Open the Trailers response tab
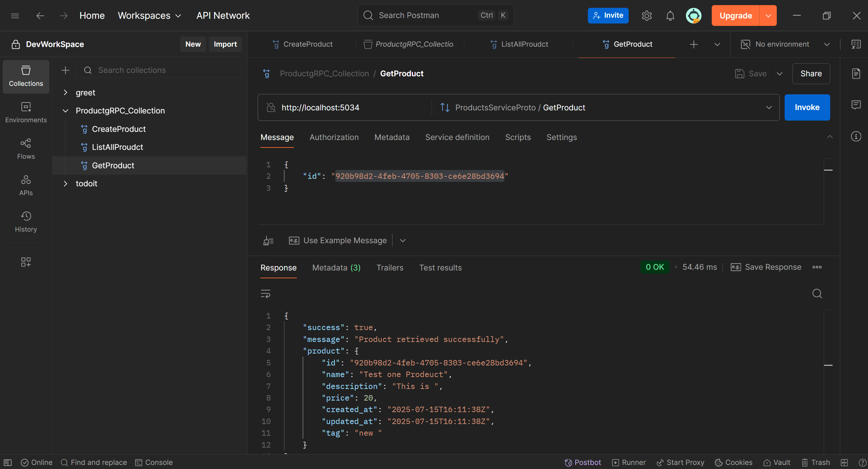 click(x=390, y=268)
